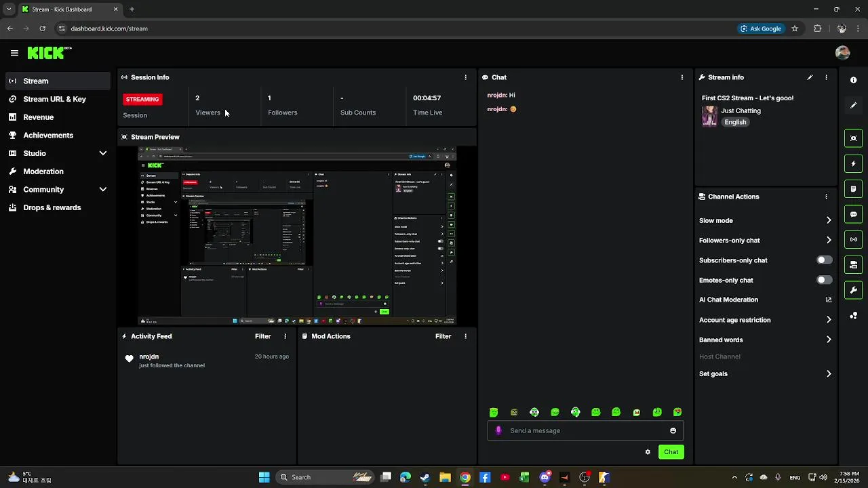868x488 pixels.
Task: Show hidden system tray icons chevron
Action: click(734, 477)
